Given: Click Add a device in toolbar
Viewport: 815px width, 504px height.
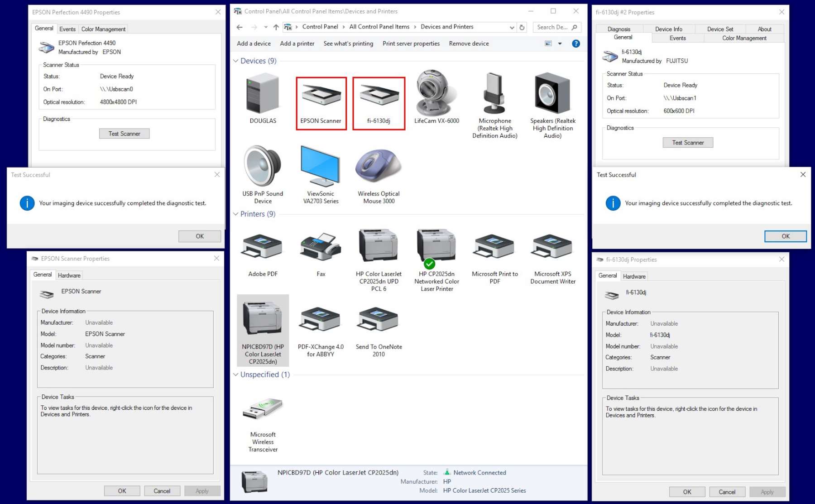Looking at the screenshot, I should (254, 43).
